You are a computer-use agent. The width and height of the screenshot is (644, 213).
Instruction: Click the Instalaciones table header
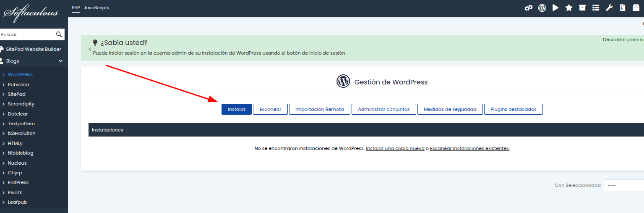366,130
